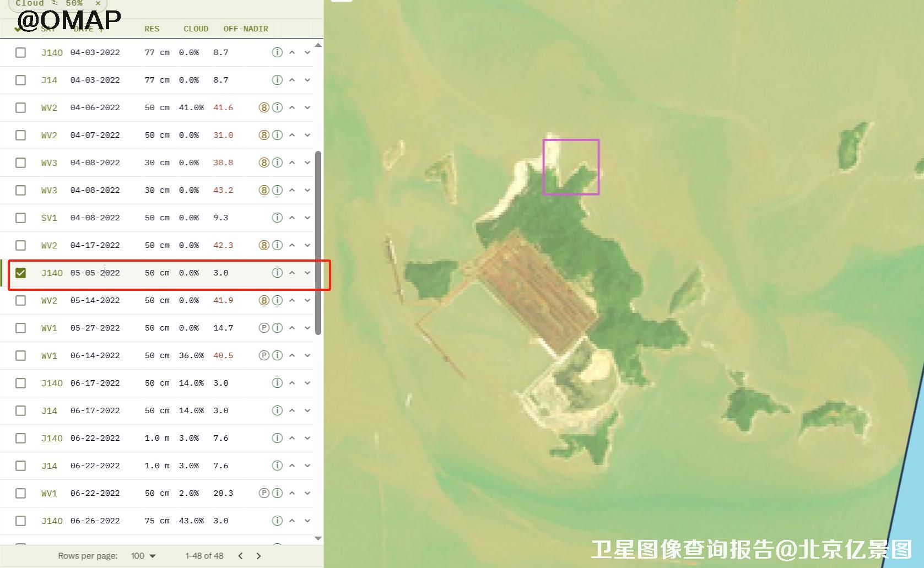Open info for WV2 04-06-2022 row
924x568 pixels.
(277, 107)
